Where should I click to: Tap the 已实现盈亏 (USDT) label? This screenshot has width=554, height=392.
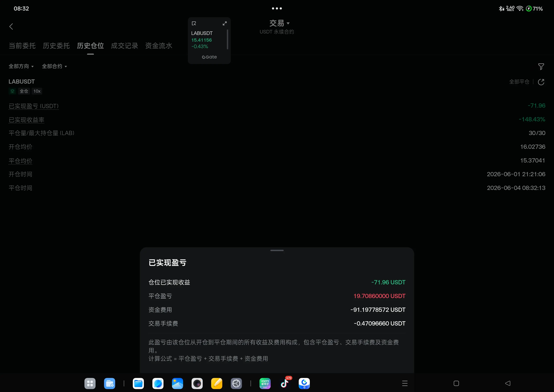(x=33, y=106)
